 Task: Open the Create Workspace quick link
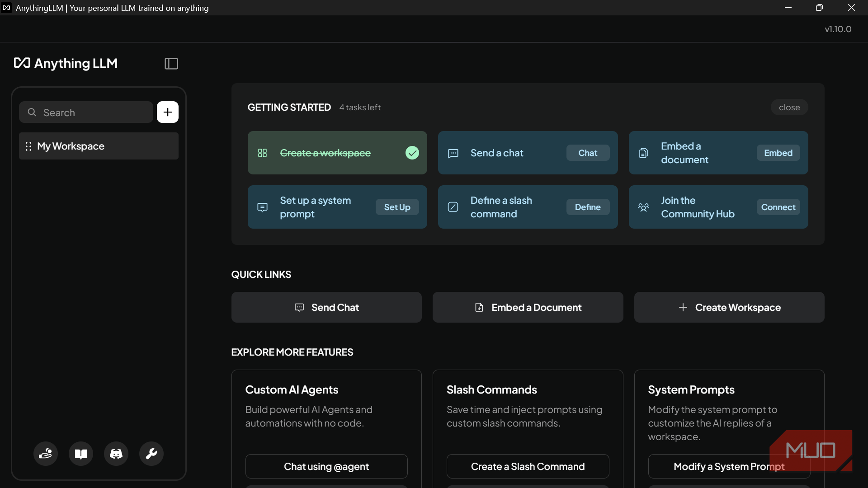point(729,307)
